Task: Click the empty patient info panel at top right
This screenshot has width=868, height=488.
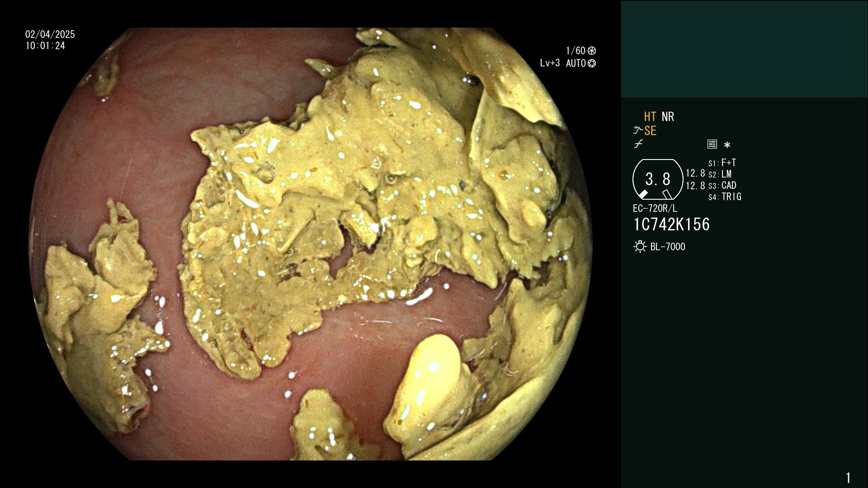Action: (x=744, y=49)
